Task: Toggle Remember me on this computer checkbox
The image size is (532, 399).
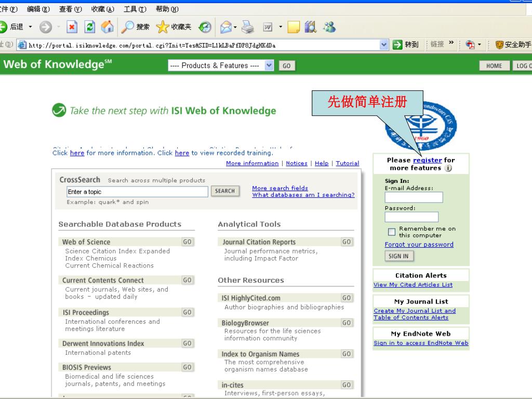Action: 392,232
